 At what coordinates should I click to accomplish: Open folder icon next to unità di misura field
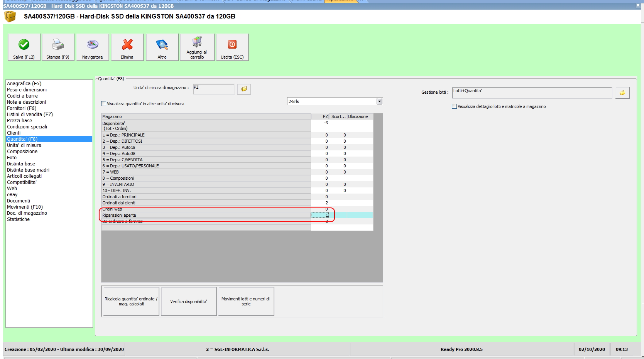pyautogui.click(x=244, y=89)
